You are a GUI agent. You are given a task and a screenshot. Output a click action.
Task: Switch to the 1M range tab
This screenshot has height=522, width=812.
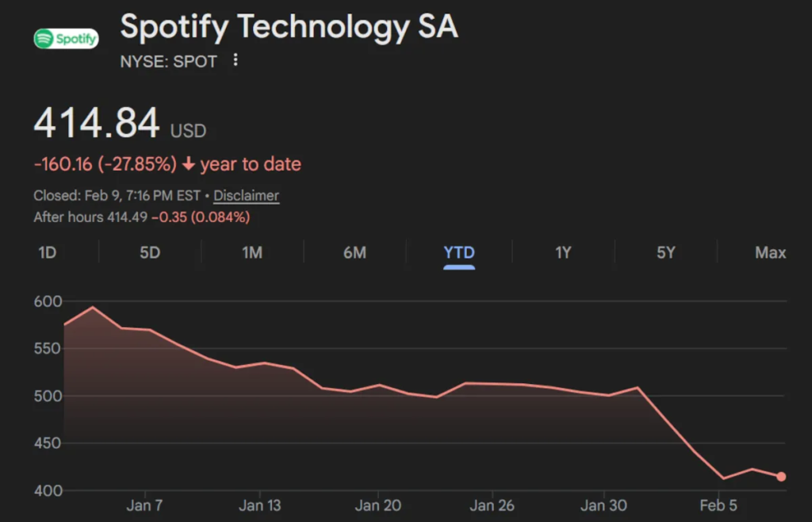(252, 253)
